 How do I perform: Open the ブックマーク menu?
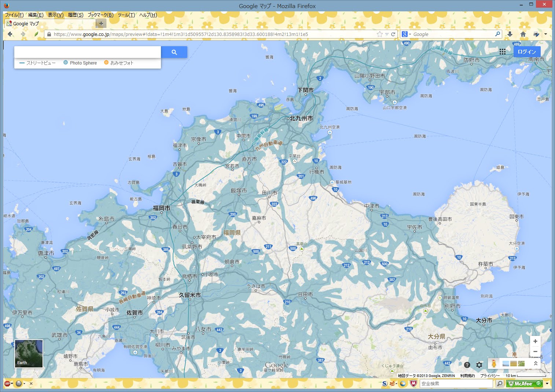point(100,15)
